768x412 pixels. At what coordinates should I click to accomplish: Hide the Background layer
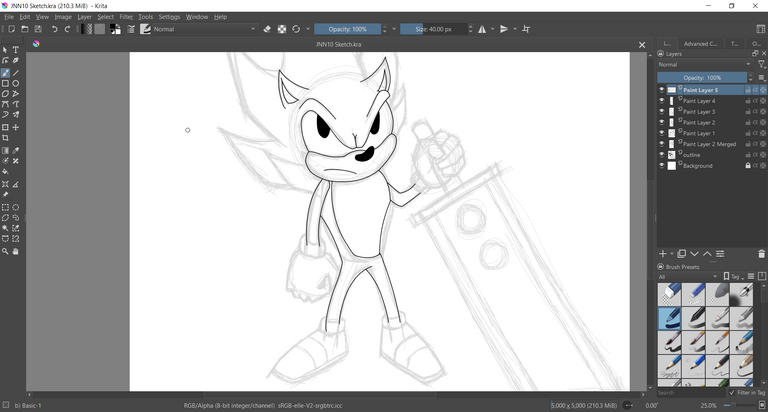662,166
